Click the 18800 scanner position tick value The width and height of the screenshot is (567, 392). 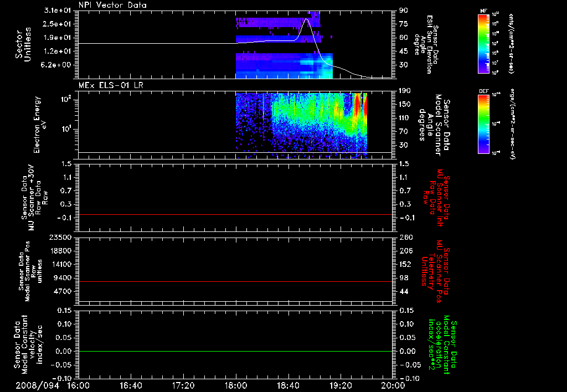point(60,251)
